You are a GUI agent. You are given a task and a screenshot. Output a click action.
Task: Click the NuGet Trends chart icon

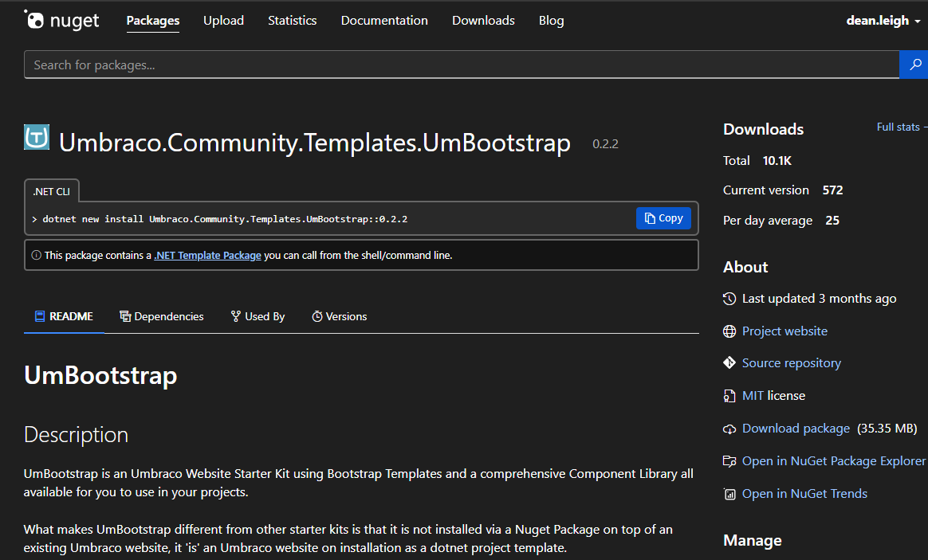coord(729,494)
